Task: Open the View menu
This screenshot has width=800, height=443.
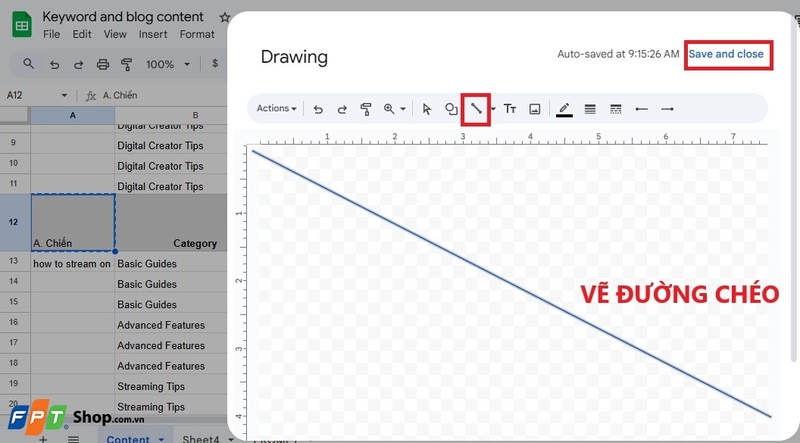Action: pyautogui.click(x=115, y=34)
